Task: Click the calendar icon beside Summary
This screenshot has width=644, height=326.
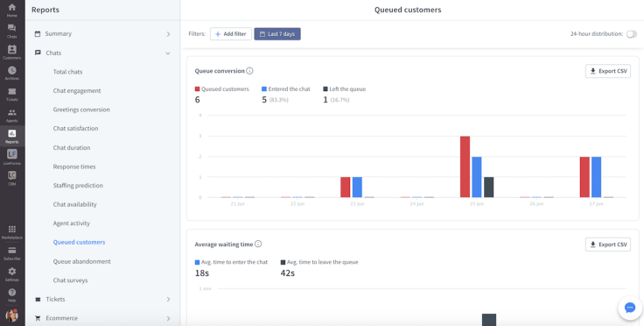Action: pos(38,33)
